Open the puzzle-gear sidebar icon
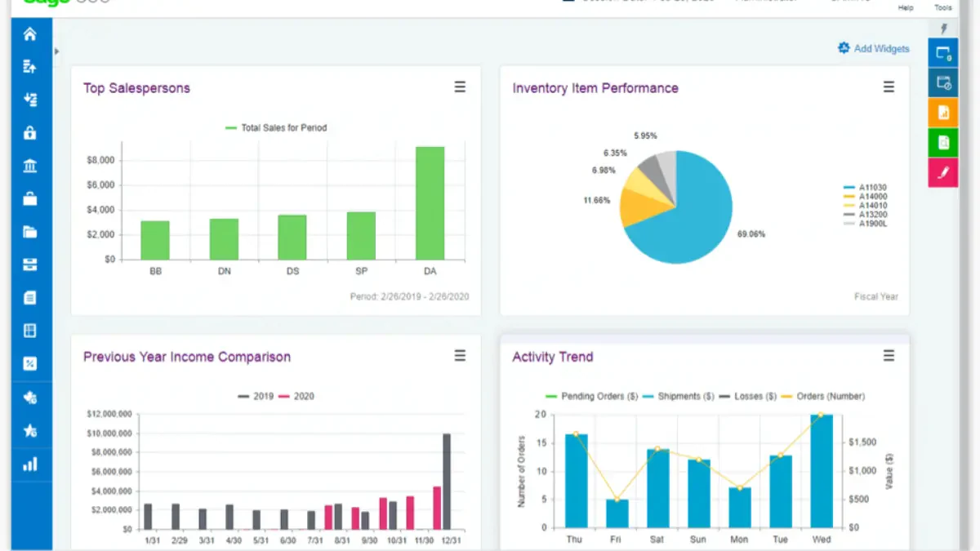980x551 pixels. (x=30, y=398)
